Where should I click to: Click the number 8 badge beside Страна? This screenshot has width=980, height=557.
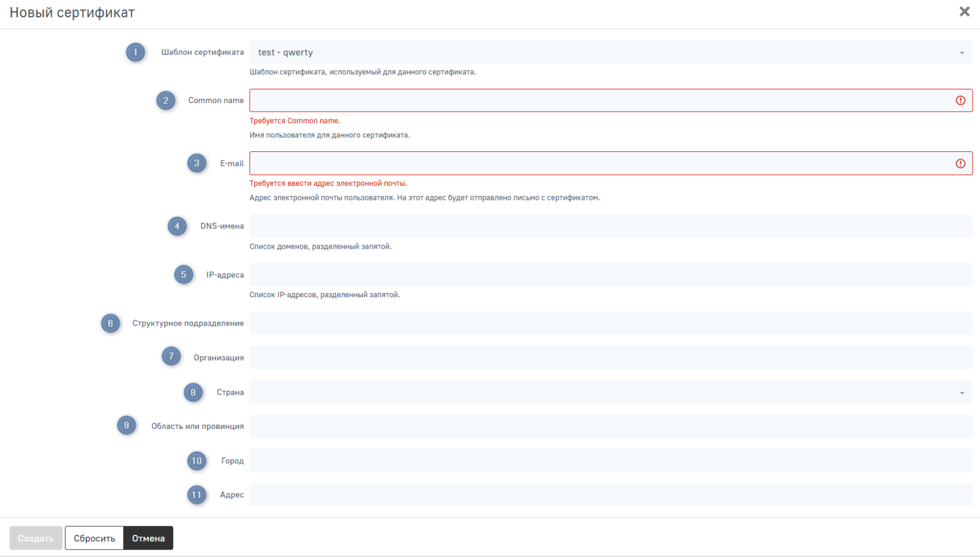point(193,392)
